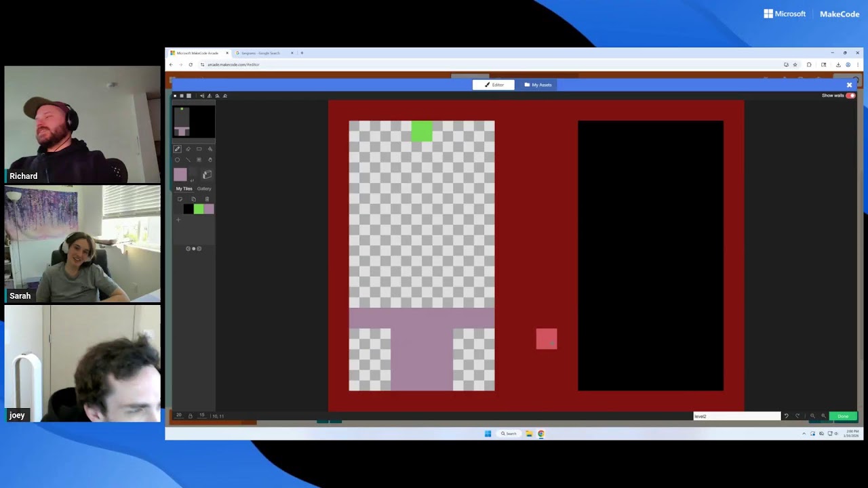Click the pink tile on the canvas
The width and height of the screenshot is (868, 488).
click(x=547, y=339)
